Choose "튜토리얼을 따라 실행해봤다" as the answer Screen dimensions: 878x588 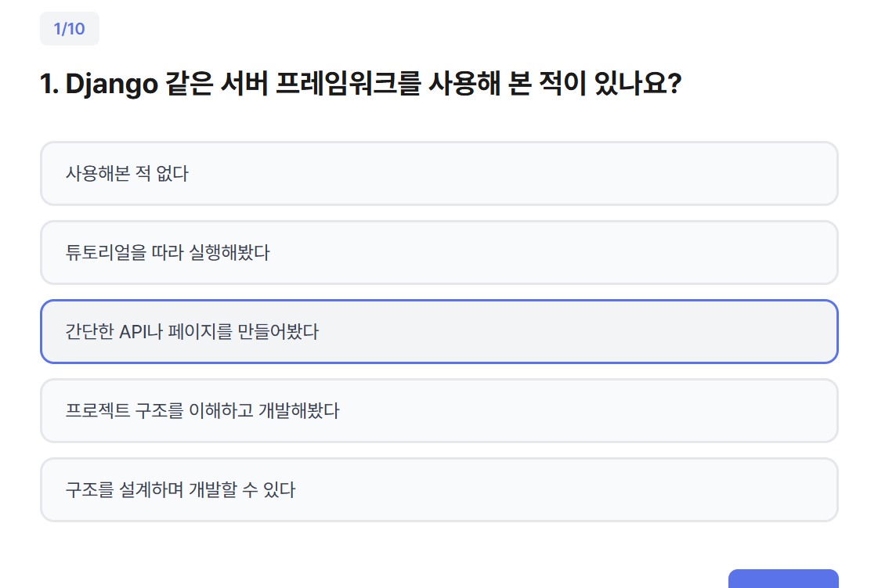coord(439,253)
